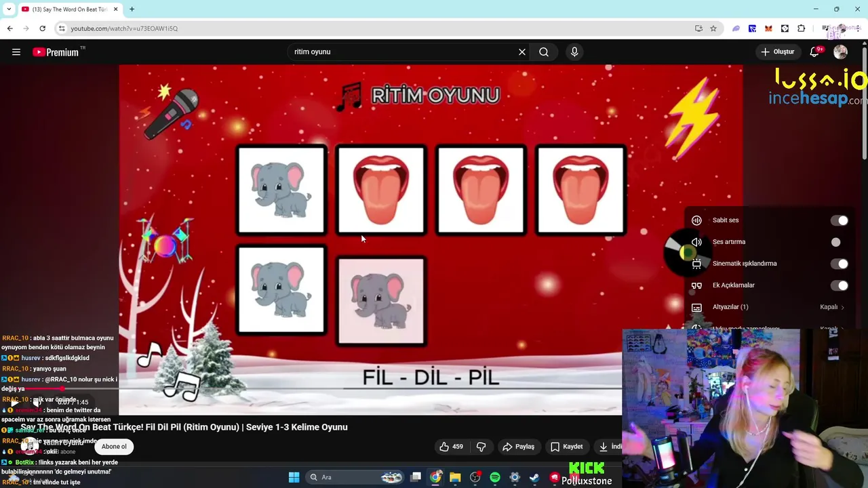Open OBS Studio from the taskbar
Viewport: 868px width, 488px height.
475,477
